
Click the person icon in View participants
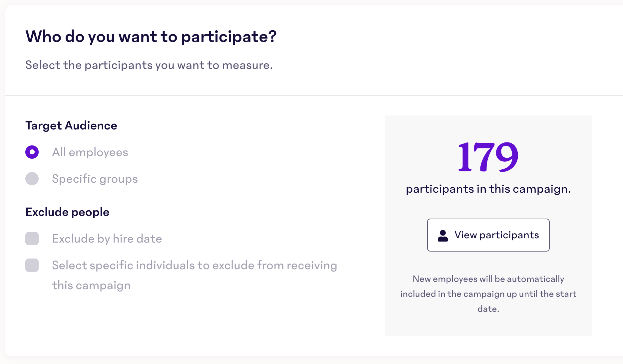443,236
